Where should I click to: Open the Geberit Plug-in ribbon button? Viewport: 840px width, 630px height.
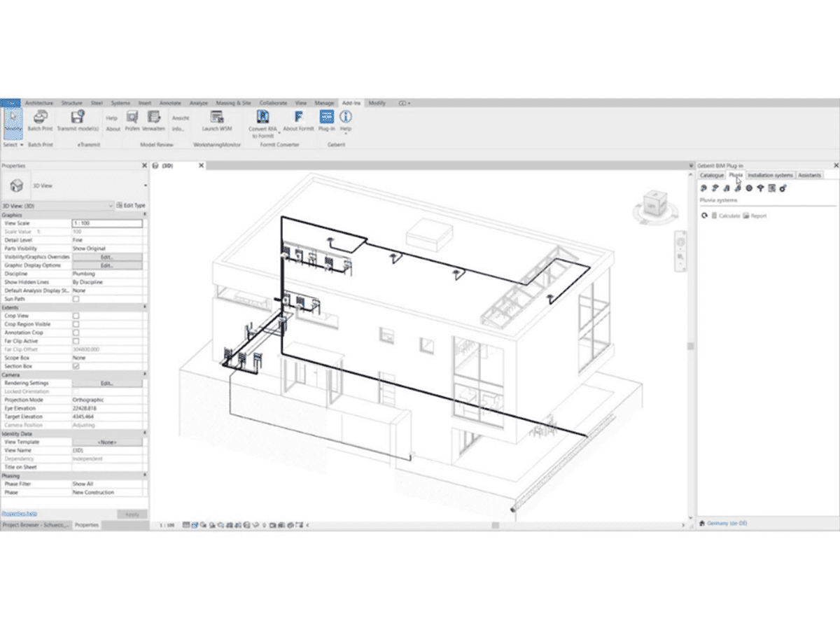tap(326, 118)
